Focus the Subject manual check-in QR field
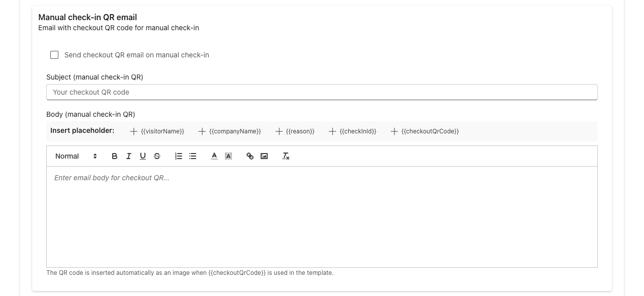This screenshot has width=644, height=296. pyautogui.click(x=322, y=92)
